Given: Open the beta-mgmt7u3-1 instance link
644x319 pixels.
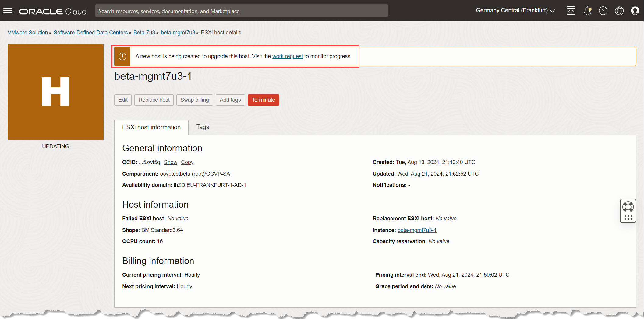Looking at the screenshot, I should coord(417,230).
